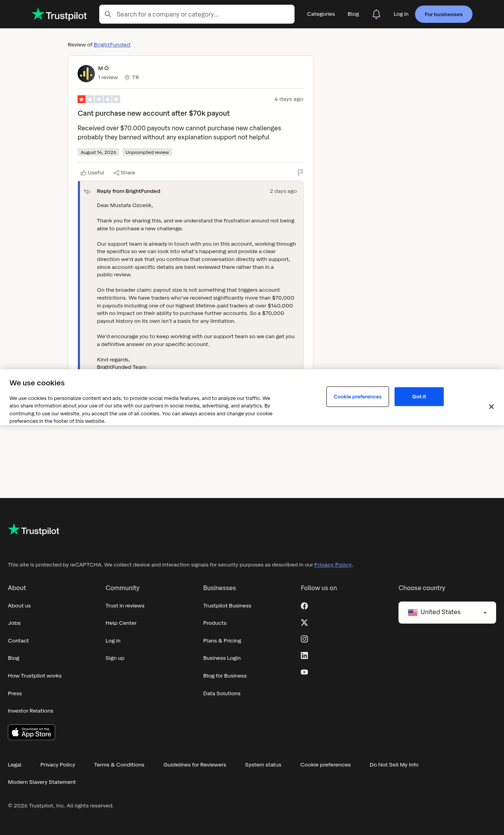Click the August 14, 2026 date tag

98,152
